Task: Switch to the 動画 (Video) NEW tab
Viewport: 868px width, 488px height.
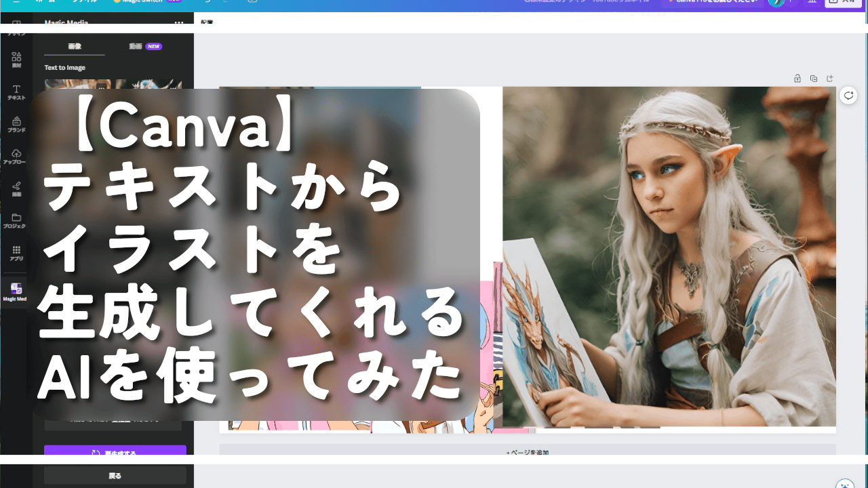Action: pos(145,46)
